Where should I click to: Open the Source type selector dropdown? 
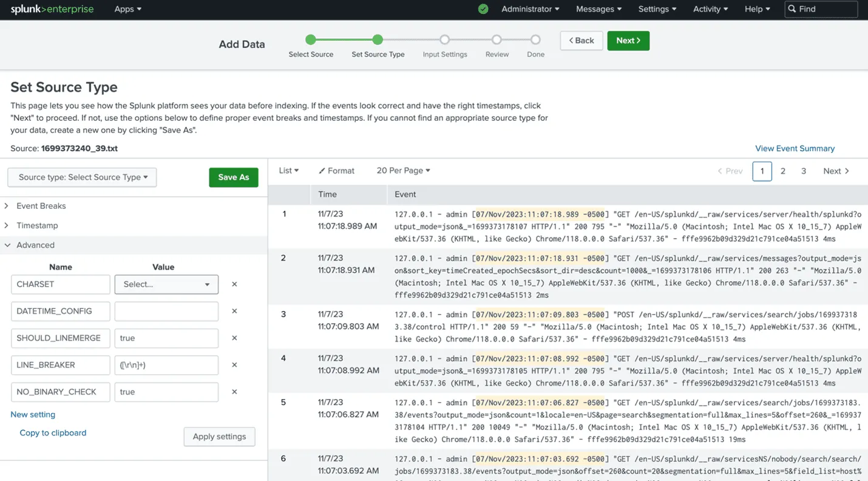pyautogui.click(x=83, y=177)
